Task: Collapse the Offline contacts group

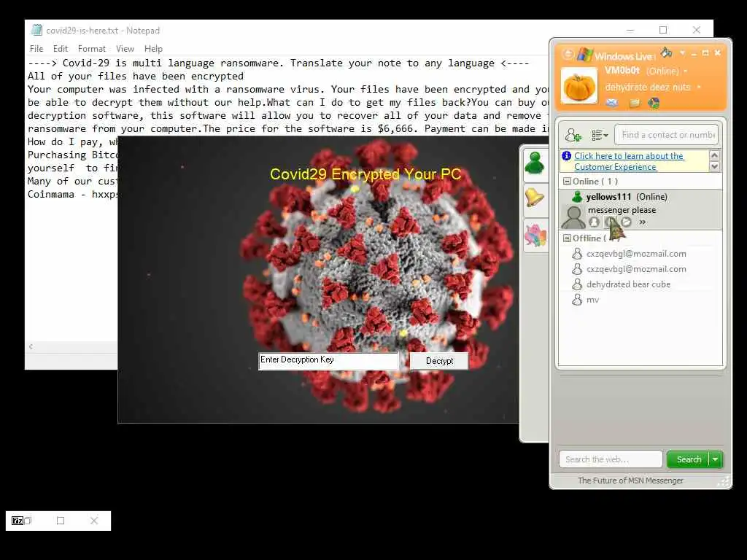Action: tap(567, 238)
